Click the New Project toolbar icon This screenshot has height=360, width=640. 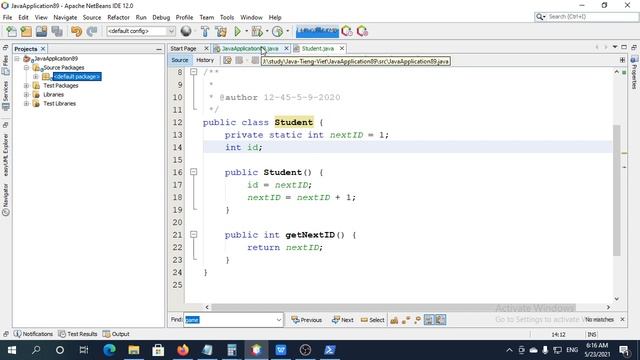[x=26, y=31]
